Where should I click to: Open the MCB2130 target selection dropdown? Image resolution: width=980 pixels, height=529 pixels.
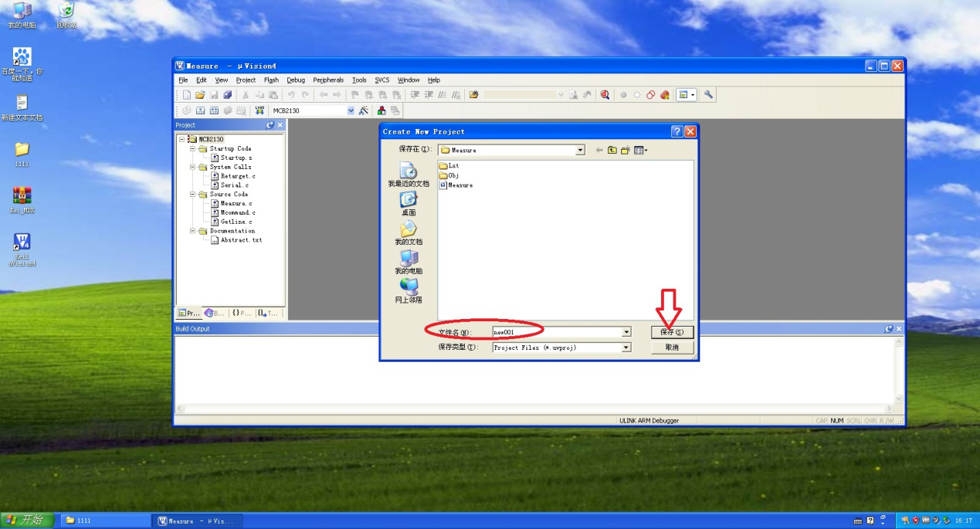(351, 110)
